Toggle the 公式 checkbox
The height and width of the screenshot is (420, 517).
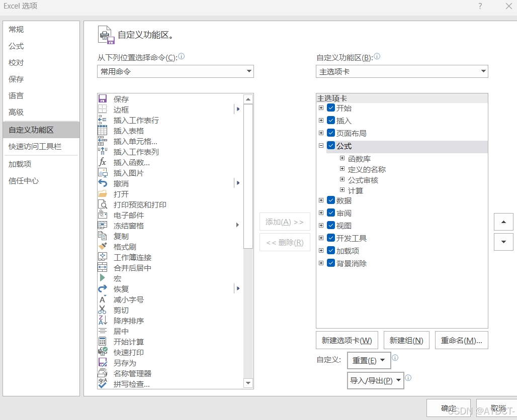331,145
